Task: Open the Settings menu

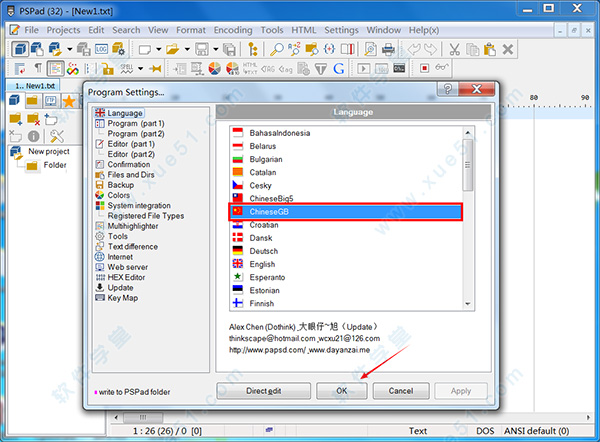Action: click(x=341, y=30)
